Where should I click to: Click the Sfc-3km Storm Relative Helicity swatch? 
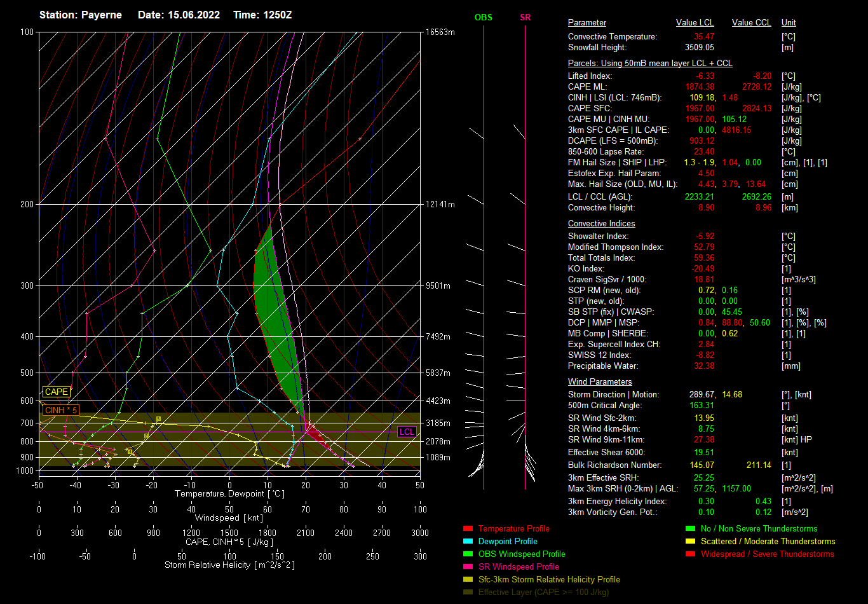coord(468,580)
